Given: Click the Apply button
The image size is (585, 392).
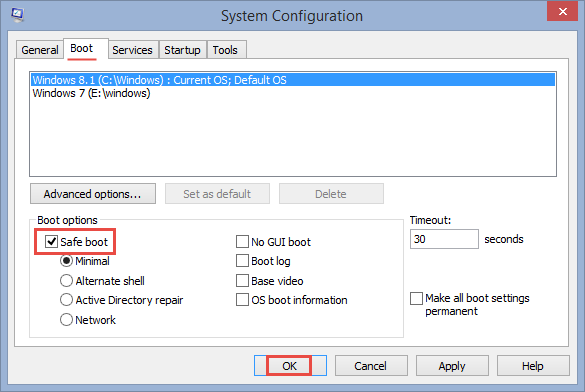Looking at the screenshot, I should click(x=452, y=366).
